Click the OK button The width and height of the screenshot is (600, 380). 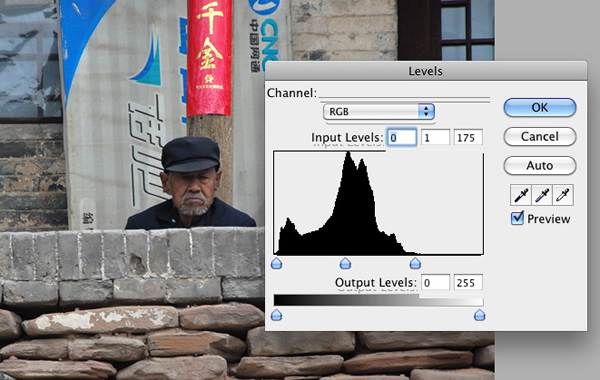click(x=540, y=108)
